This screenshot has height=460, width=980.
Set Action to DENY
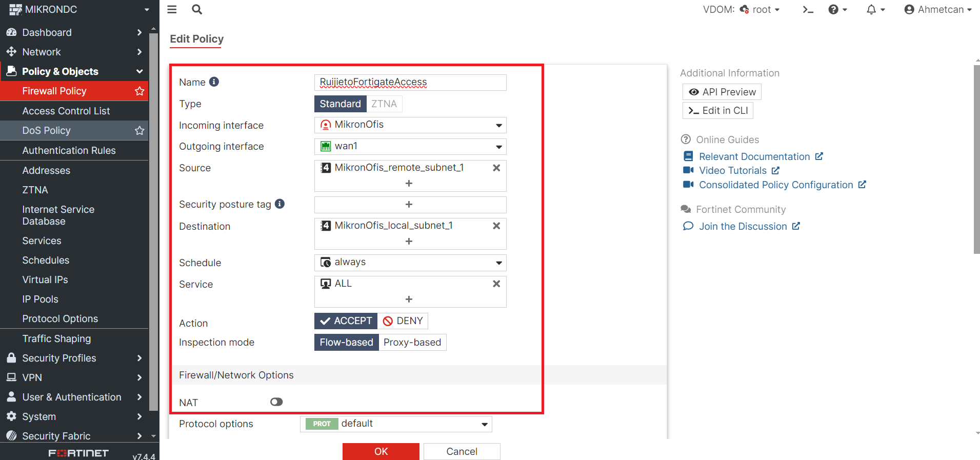pos(403,321)
